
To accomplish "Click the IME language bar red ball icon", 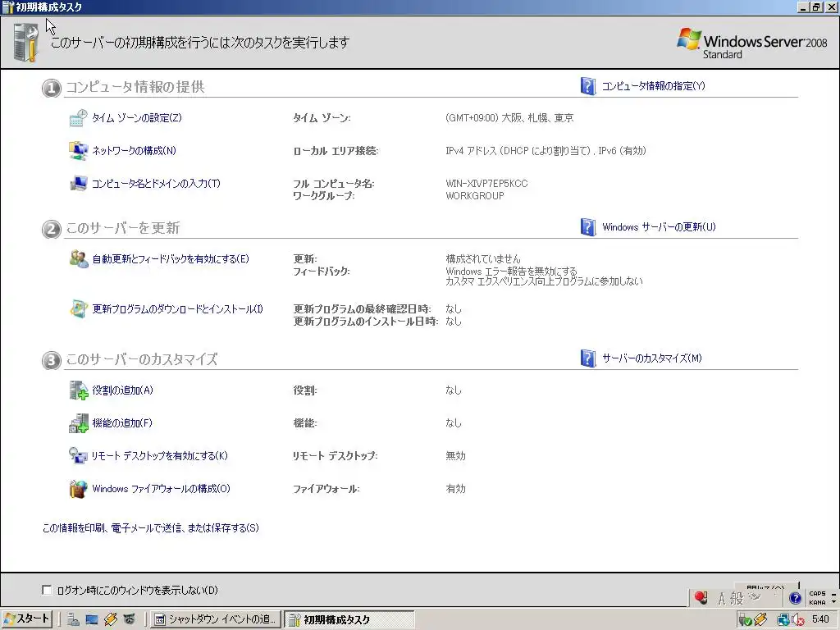I will (x=701, y=597).
